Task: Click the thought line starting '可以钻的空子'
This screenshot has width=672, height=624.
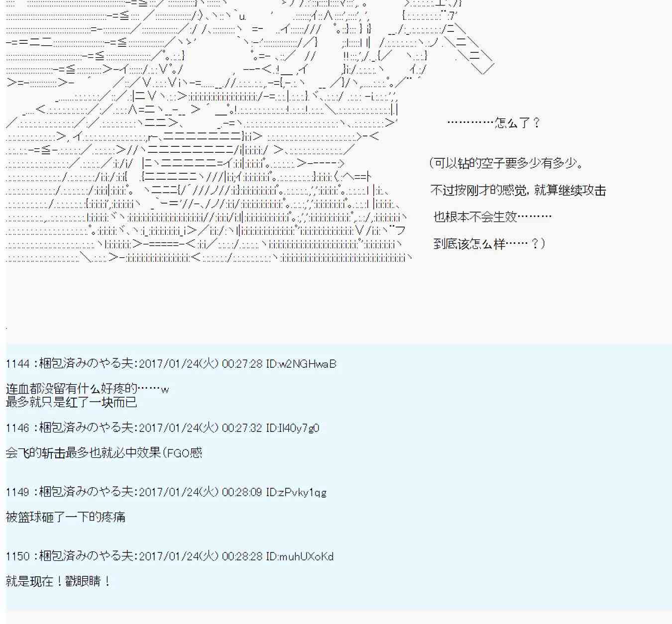Action: (505, 163)
